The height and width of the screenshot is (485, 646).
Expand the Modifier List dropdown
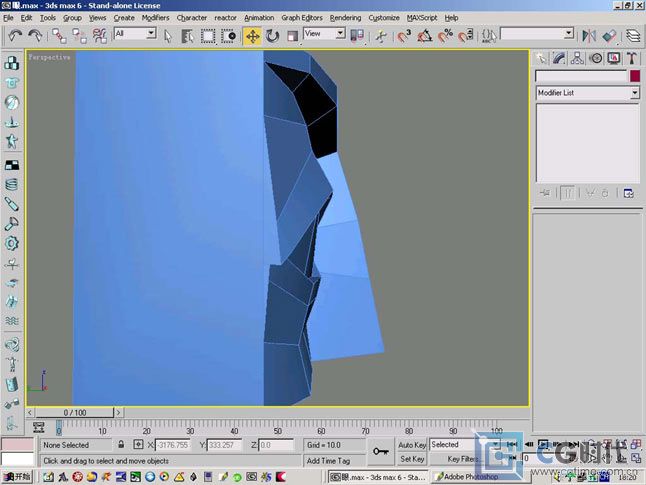point(634,93)
